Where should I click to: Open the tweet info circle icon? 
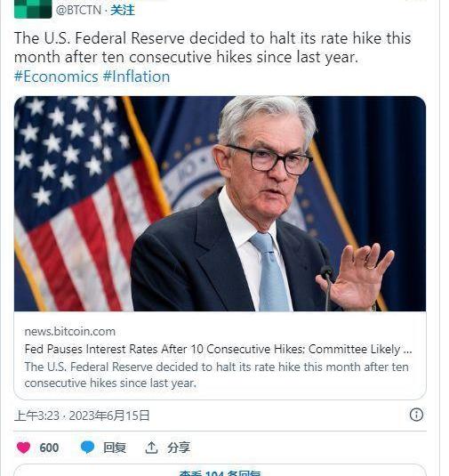(416, 415)
